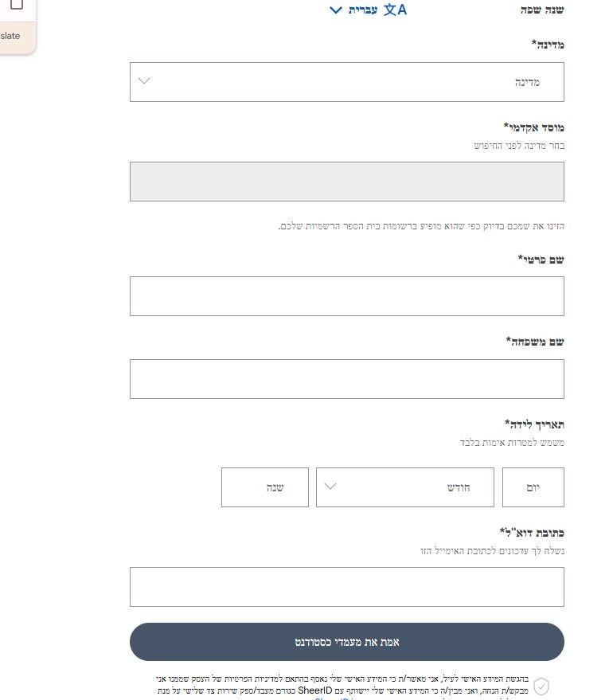The height and width of the screenshot is (700, 609).
Task: Click the שנה year field
Action: click(265, 487)
